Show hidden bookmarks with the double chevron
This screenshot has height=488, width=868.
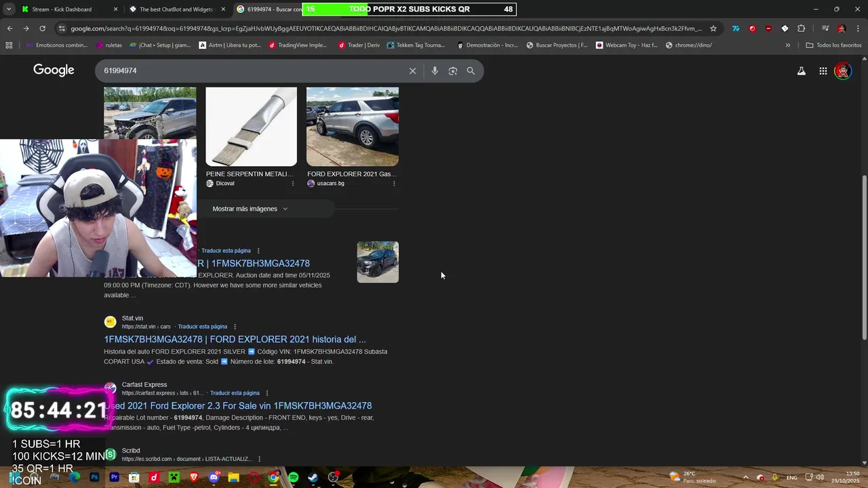click(x=787, y=45)
